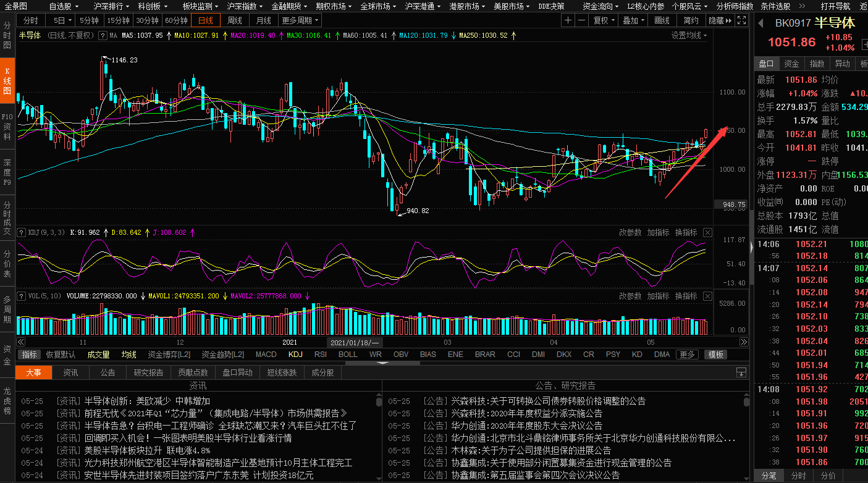Open 全景图 menu item
This screenshot has height=483, width=868.
(x=15, y=6)
